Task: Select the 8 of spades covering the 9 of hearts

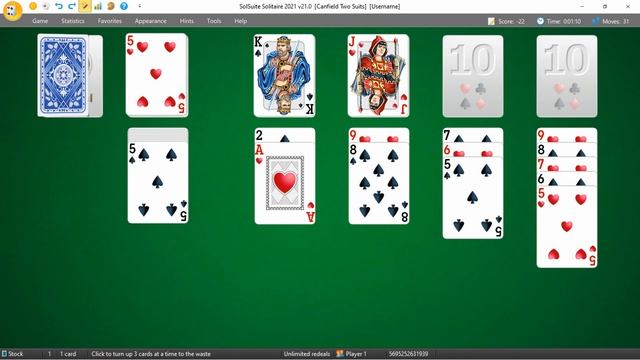Action: (379, 183)
